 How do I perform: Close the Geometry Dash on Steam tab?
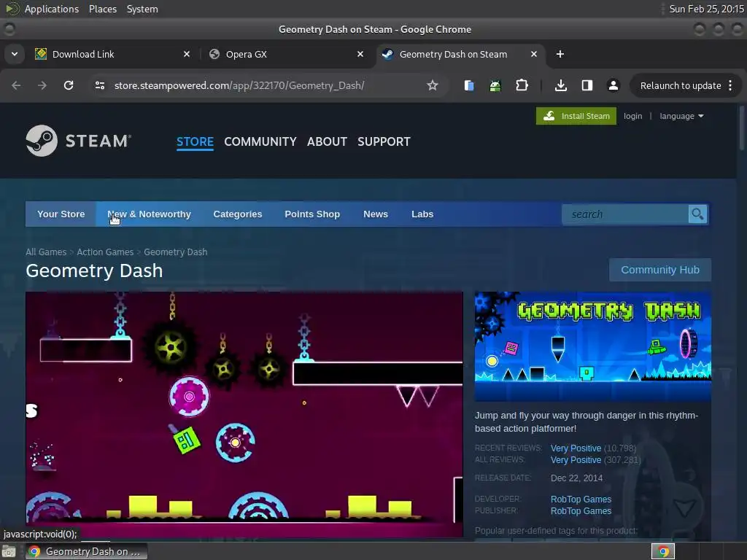534,54
